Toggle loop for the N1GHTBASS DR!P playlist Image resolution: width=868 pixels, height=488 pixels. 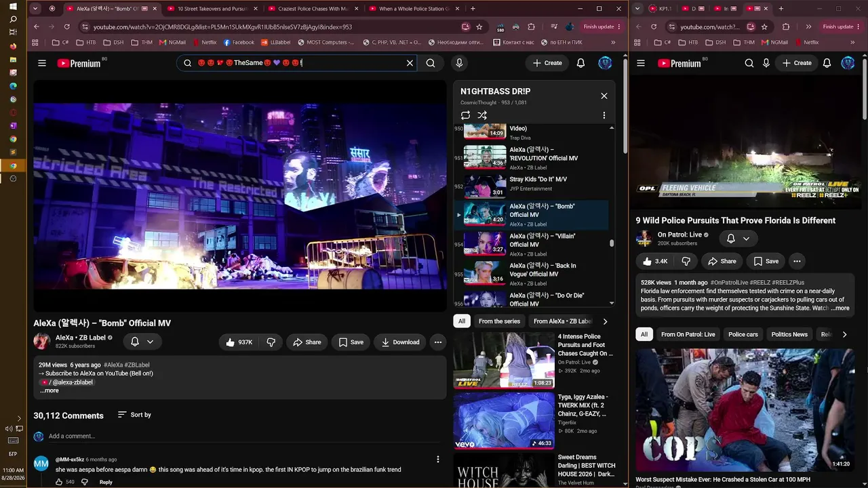tap(465, 115)
